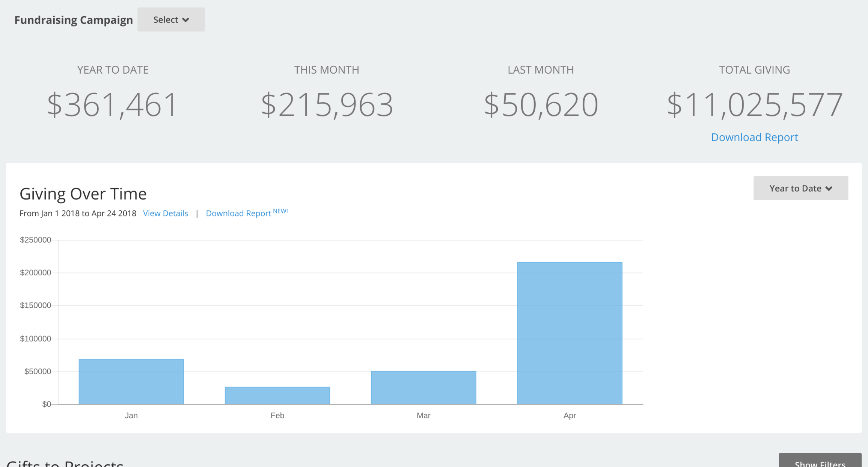Image resolution: width=868 pixels, height=467 pixels.
Task: Click the Jan label on the x-axis
Action: 131,416
